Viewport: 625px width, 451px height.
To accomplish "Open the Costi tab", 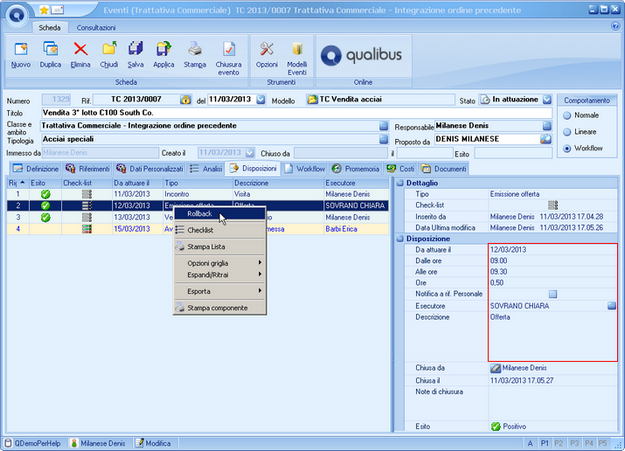I will tap(401, 169).
